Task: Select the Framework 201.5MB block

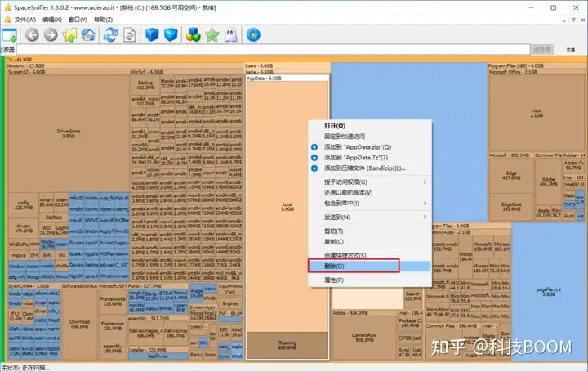Action: pos(113,326)
